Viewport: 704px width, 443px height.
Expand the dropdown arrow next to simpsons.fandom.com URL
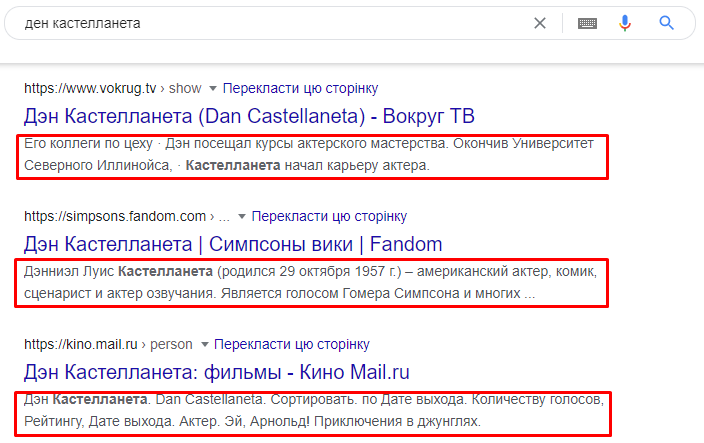[x=241, y=215]
